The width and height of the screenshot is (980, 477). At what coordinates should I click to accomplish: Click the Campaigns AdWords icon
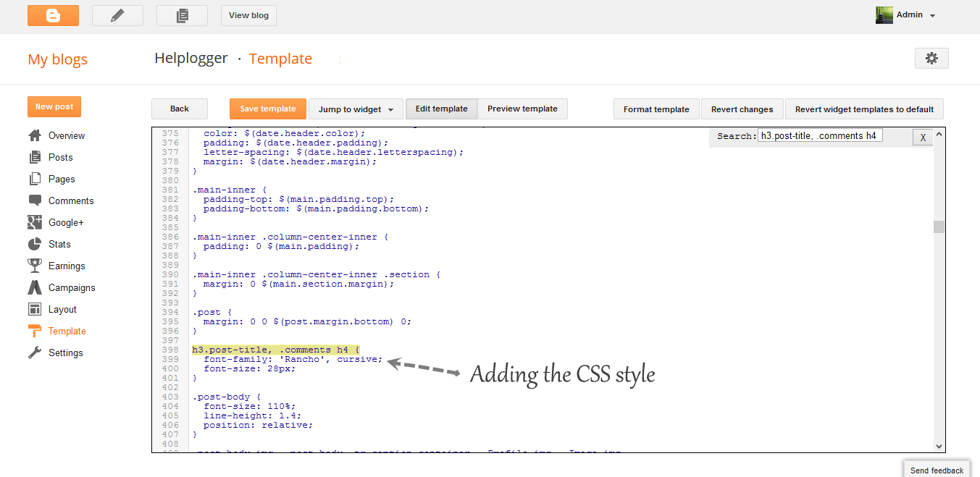35,287
